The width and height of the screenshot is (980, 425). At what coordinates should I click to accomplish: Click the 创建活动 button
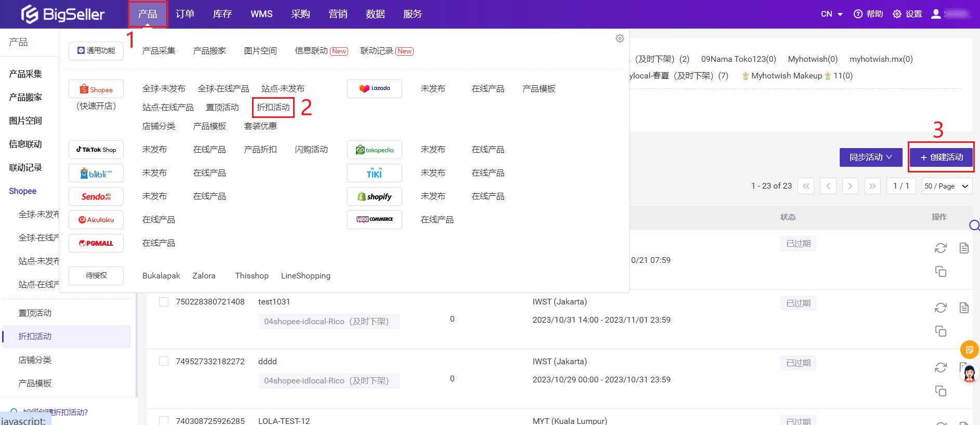click(x=941, y=157)
